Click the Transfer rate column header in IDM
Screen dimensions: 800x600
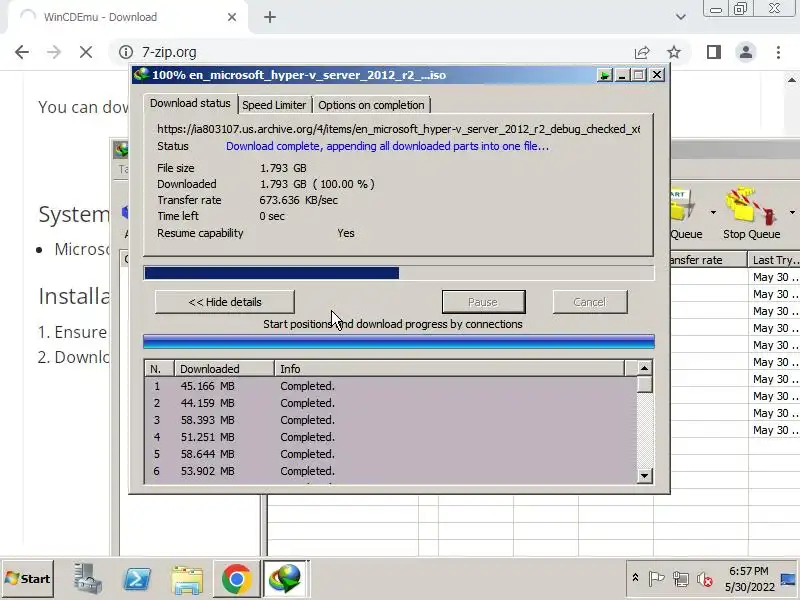(x=708, y=260)
